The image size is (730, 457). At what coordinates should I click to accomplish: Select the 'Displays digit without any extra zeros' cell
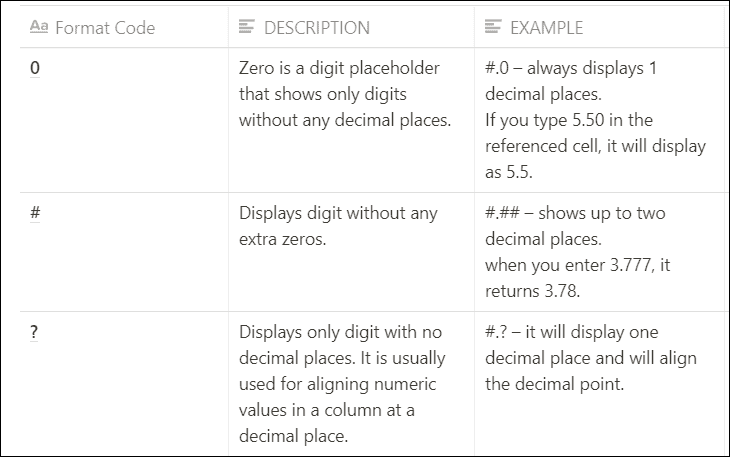click(351, 252)
